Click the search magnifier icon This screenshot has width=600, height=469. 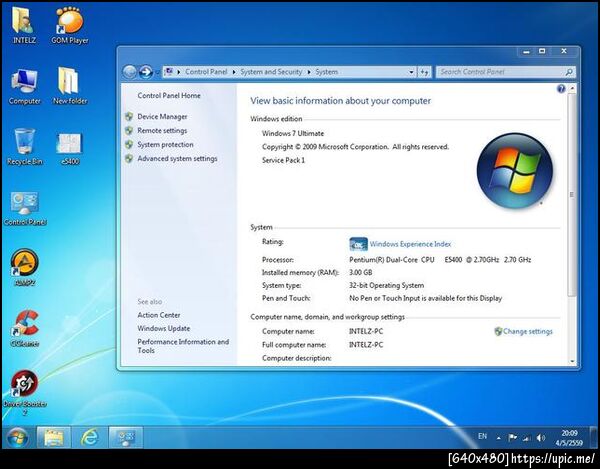pyautogui.click(x=569, y=72)
